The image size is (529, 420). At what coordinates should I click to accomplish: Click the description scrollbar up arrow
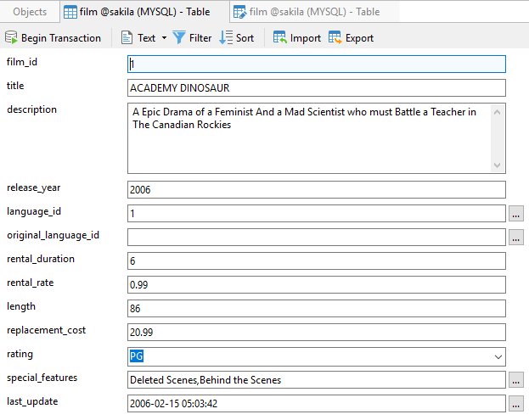[x=497, y=112]
